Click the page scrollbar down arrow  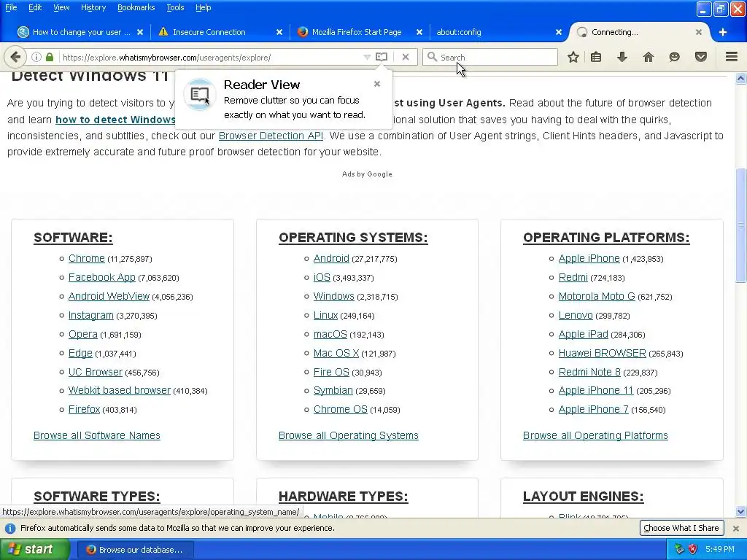point(741,512)
